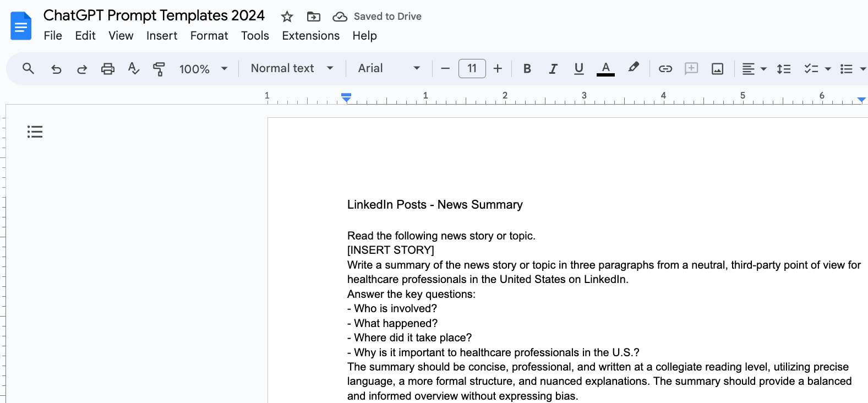This screenshot has height=403, width=868.
Task: Click "Read the following news story or topic."
Action: (441, 236)
